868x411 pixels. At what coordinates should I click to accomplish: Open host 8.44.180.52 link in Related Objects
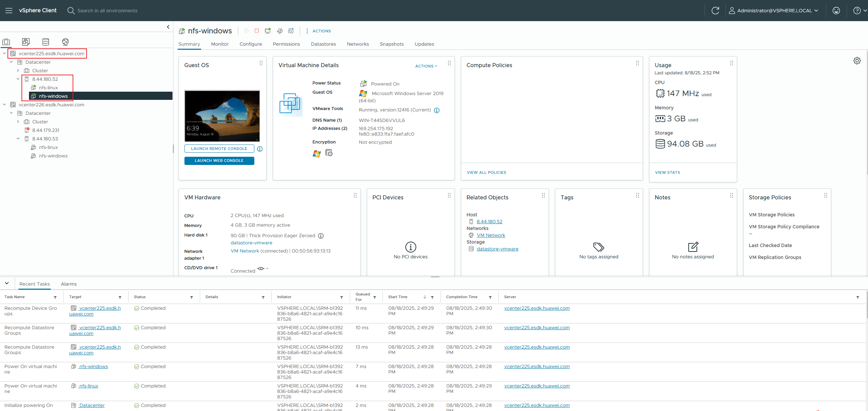pyautogui.click(x=490, y=222)
